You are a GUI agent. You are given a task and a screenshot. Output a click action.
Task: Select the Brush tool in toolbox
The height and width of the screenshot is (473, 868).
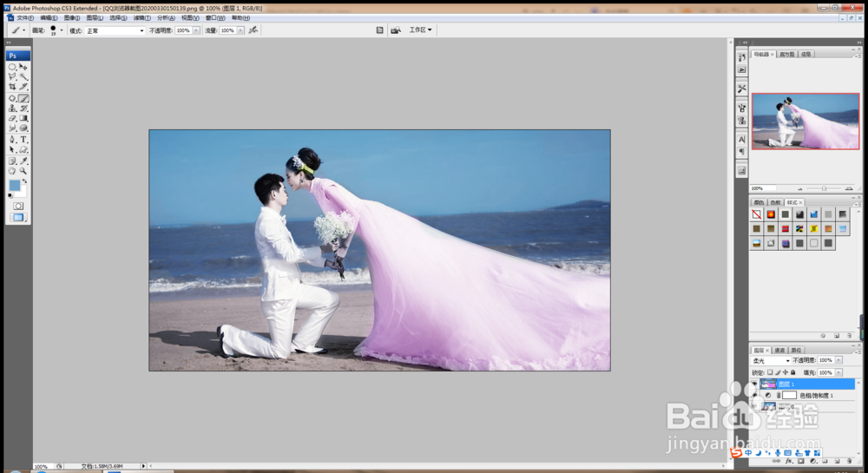click(23, 98)
